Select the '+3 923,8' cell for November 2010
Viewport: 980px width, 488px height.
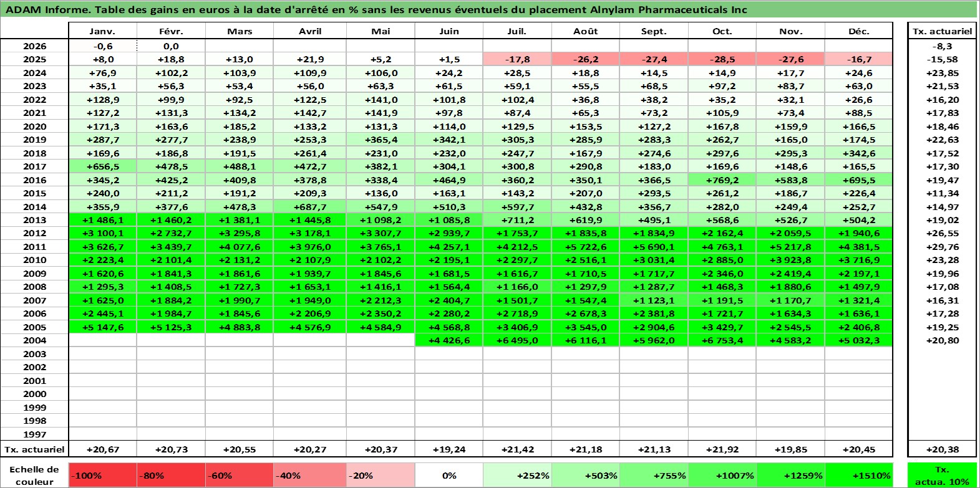click(x=790, y=260)
